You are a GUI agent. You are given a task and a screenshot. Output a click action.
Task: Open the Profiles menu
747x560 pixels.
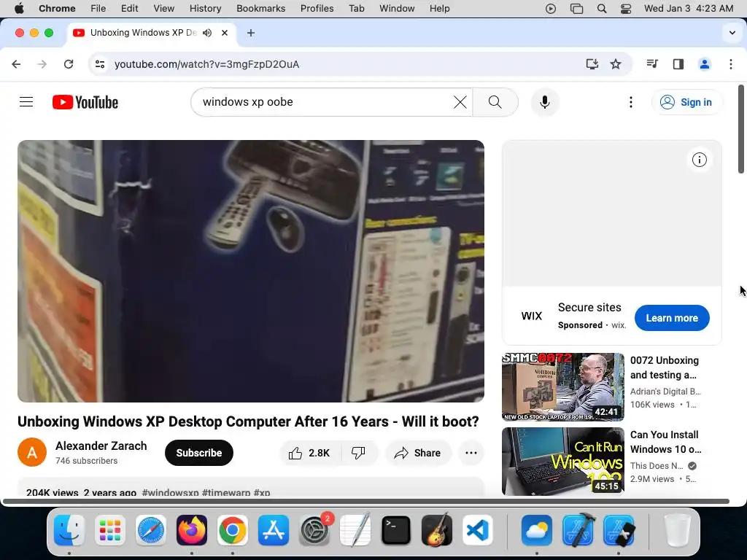(x=317, y=9)
